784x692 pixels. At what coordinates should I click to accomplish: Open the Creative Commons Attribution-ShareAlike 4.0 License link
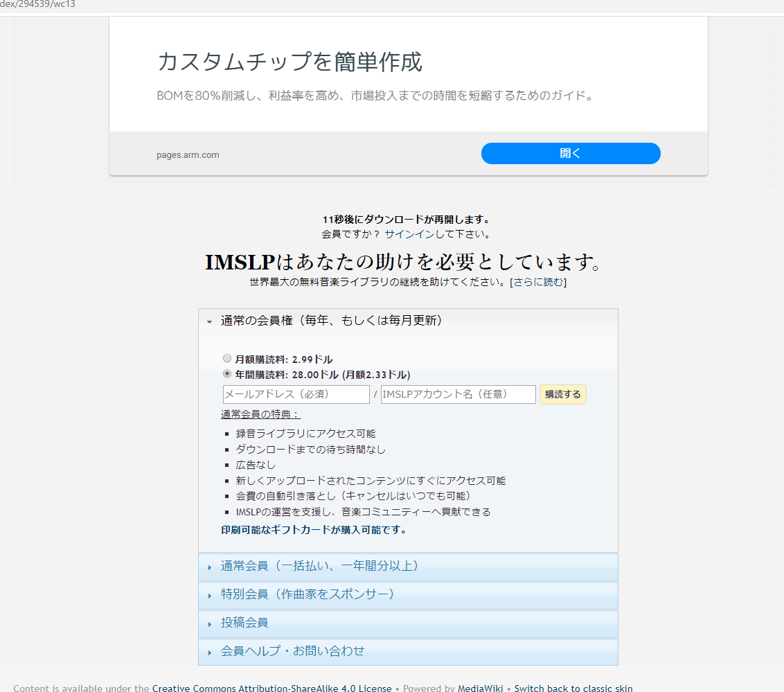pos(271,688)
